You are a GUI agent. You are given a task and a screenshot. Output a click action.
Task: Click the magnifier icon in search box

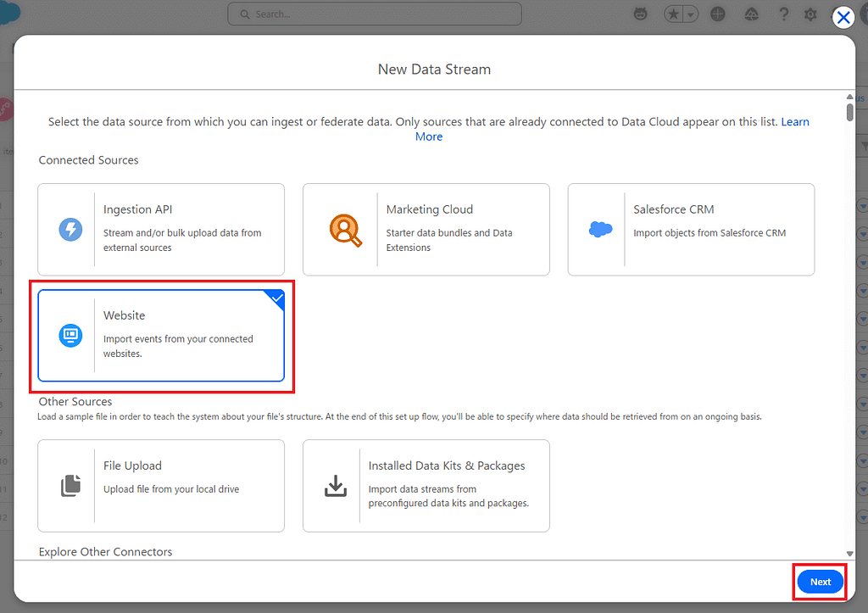pyautogui.click(x=245, y=14)
